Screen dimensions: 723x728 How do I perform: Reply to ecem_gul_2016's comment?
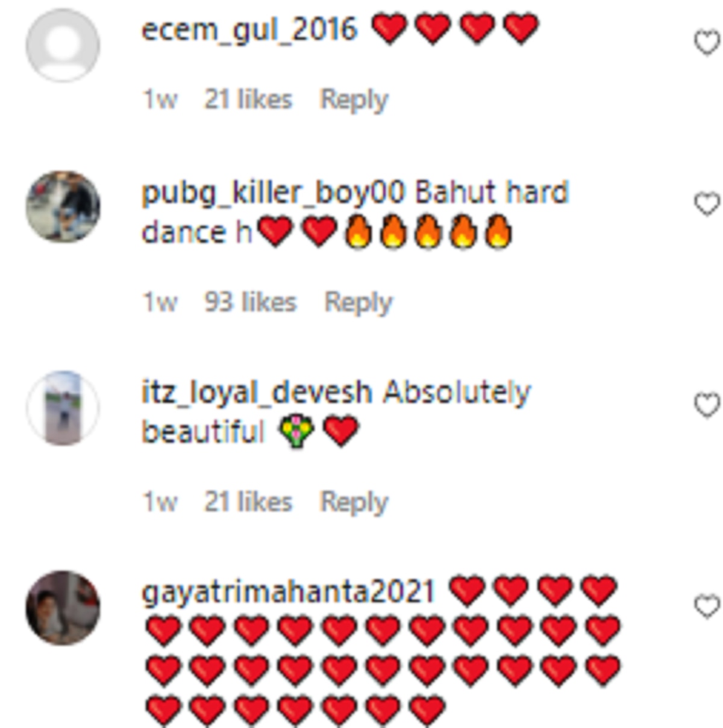tap(354, 99)
